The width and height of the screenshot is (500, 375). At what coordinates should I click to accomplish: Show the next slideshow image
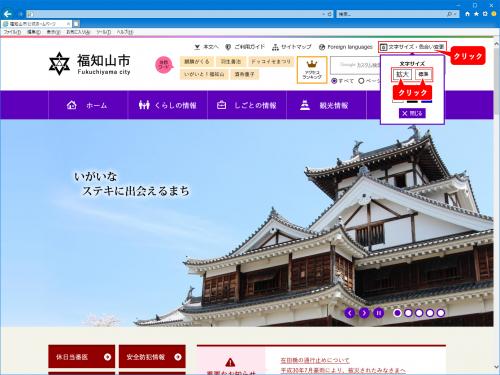(x=364, y=313)
